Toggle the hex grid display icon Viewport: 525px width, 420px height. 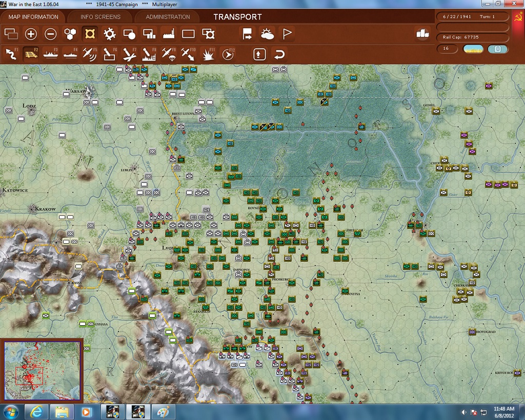pos(70,34)
